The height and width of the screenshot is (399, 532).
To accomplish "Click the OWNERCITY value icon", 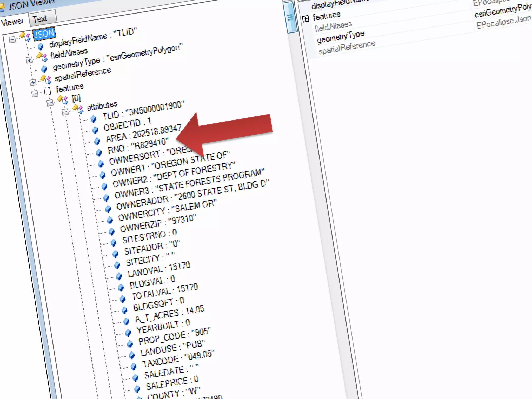I will pyautogui.click(x=110, y=220).
